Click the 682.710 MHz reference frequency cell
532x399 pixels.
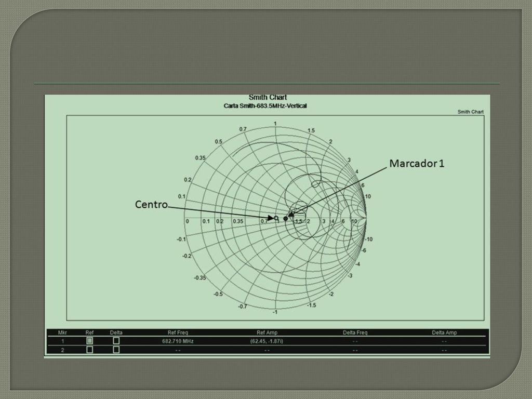click(x=178, y=341)
